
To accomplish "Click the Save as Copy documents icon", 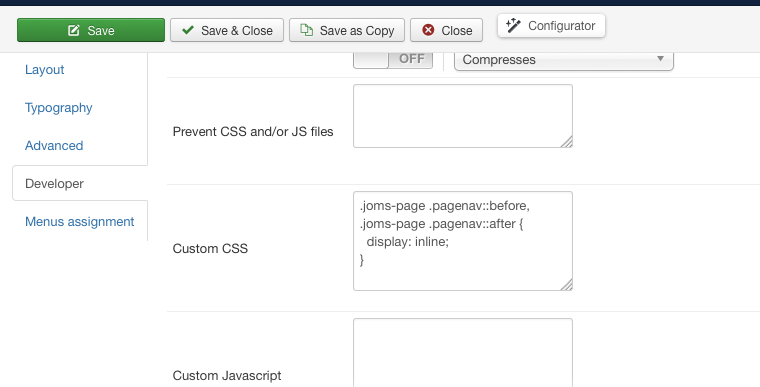I will (306, 30).
